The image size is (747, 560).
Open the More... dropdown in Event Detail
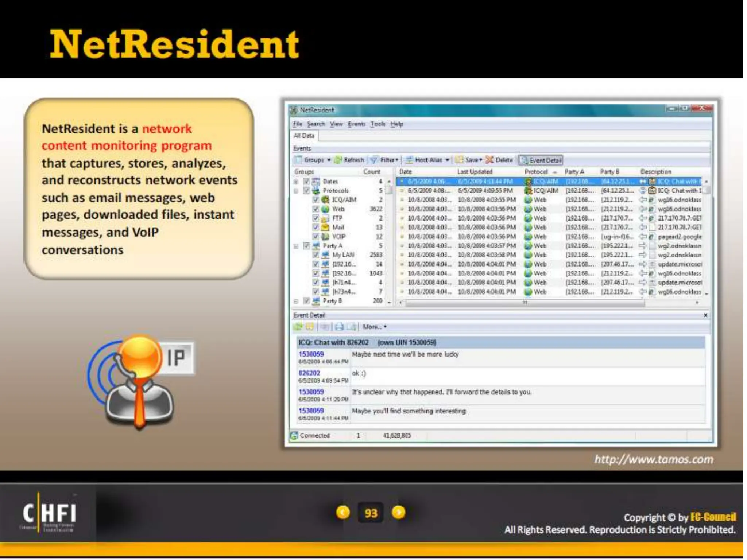tap(374, 327)
